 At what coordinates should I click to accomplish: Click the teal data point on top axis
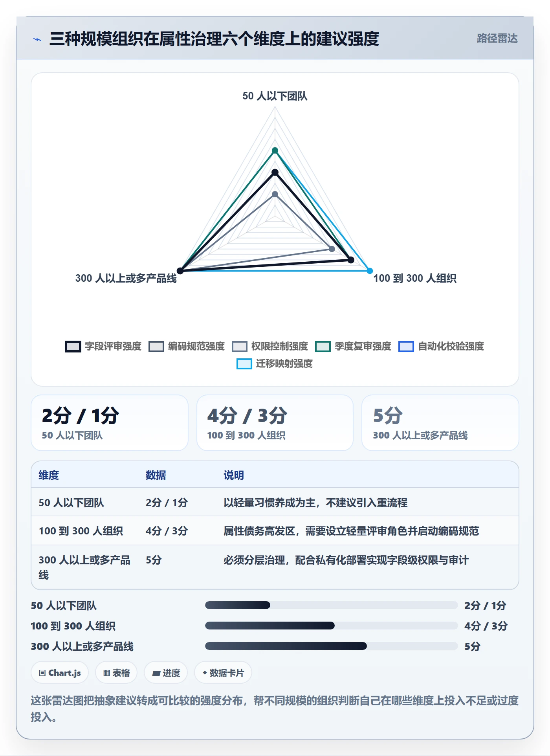tap(275, 150)
